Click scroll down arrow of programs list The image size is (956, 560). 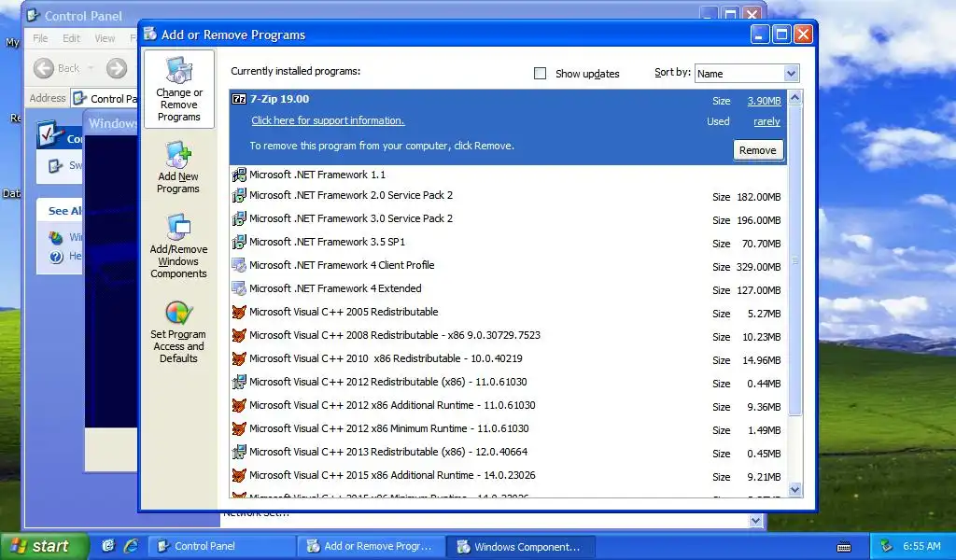tap(794, 489)
